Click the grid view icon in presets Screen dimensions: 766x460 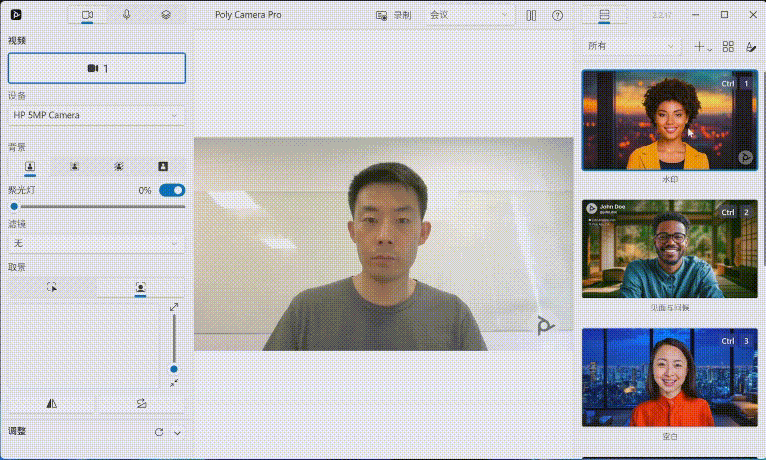(728, 46)
